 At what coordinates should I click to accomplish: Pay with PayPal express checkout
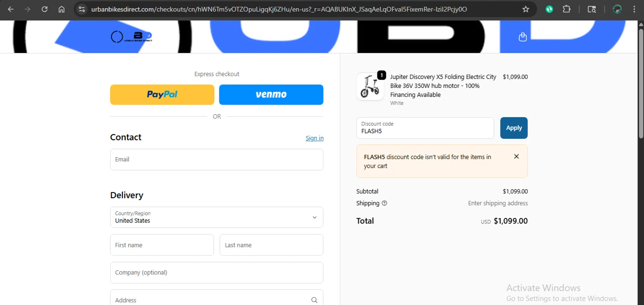point(162,94)
